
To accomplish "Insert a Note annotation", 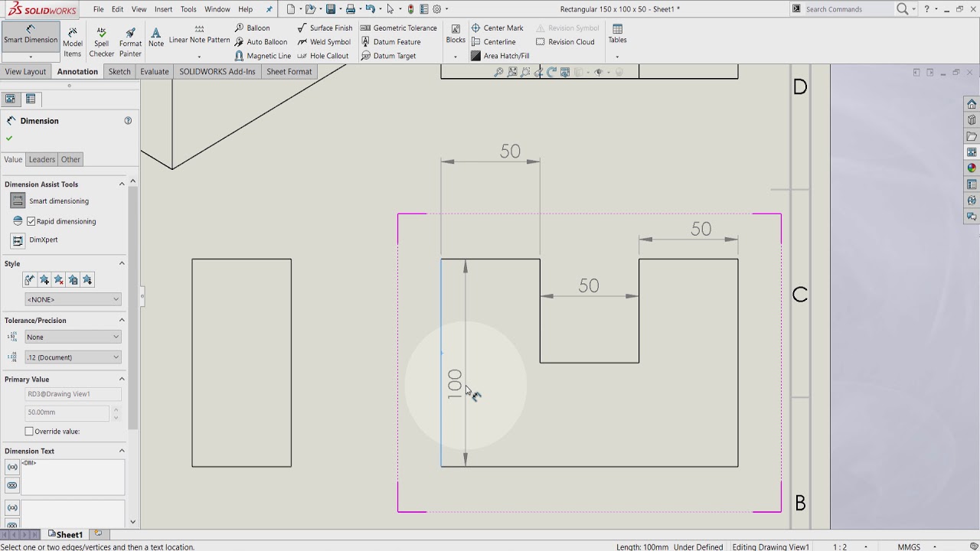I will [x=156, y=37].
